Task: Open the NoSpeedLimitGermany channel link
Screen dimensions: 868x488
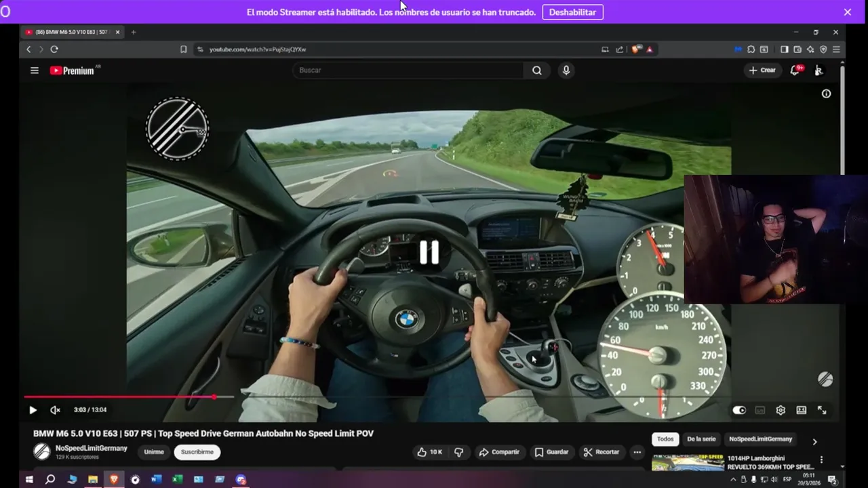Action: pos(92,448)
